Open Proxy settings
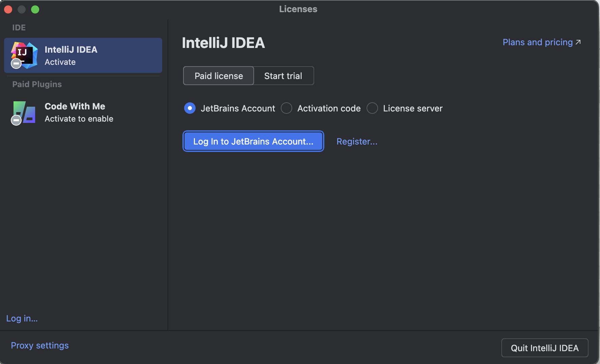Viewport: 600px width, 364px height. pos(40,345)
